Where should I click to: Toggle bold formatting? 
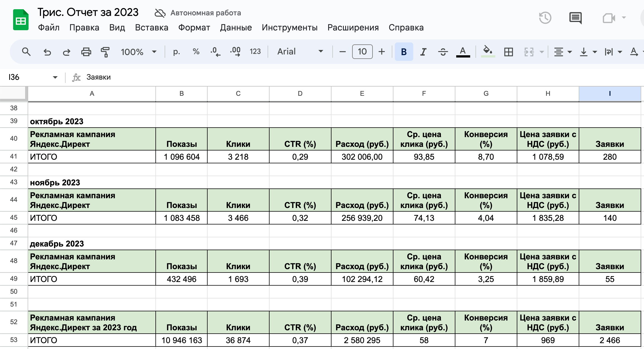coord(404,52)
